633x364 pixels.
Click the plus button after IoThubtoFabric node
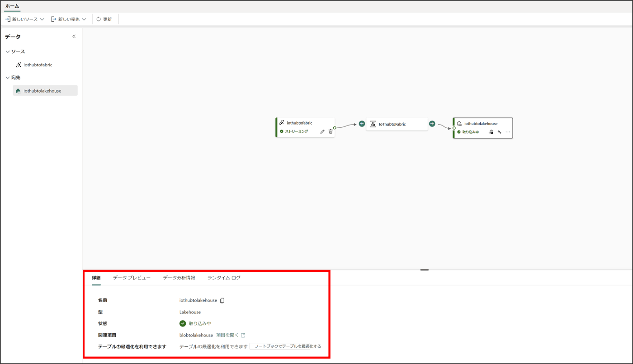432,124
